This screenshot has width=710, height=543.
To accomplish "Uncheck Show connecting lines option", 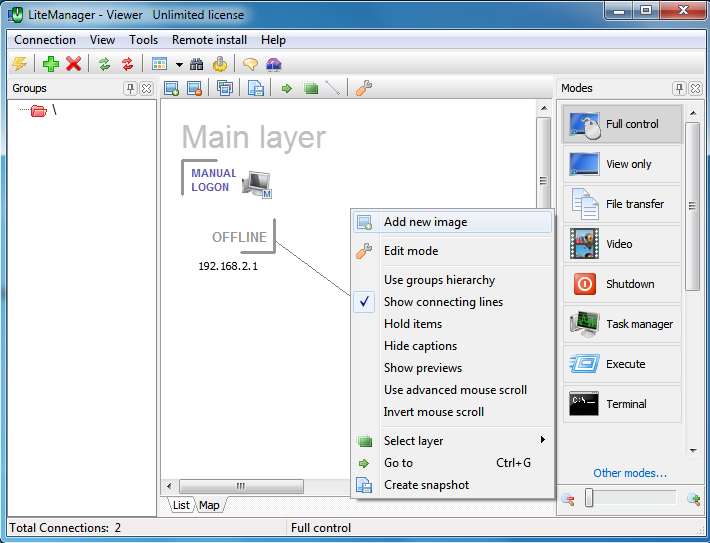I will tap(452, 302).
